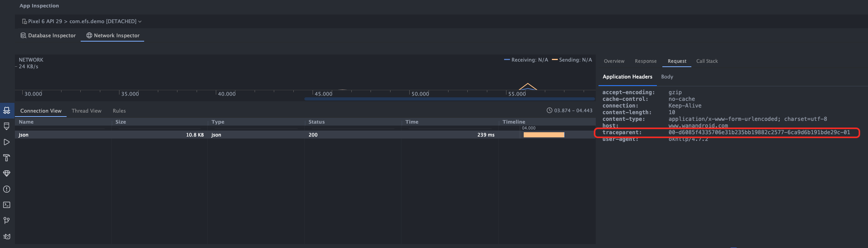Click the NETWORK 24 KB/s label
This screenshot has width=868, height=248.
pos(31,63)
